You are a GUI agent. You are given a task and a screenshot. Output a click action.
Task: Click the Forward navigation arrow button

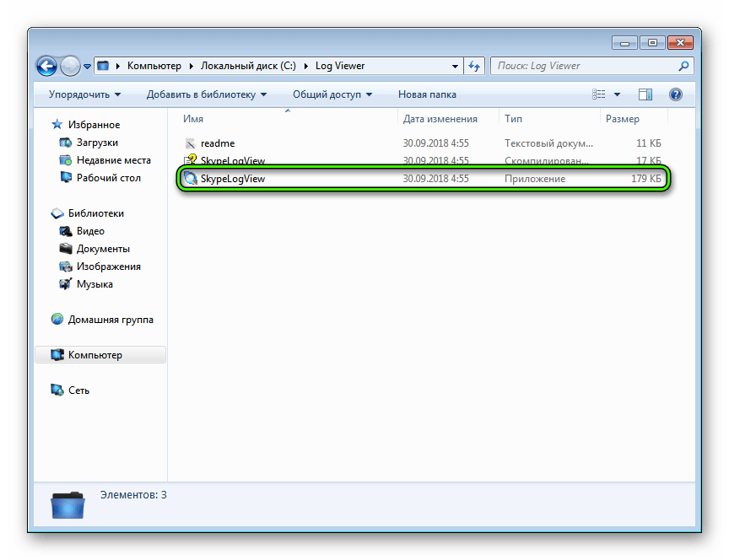click(x=70, y=66)
